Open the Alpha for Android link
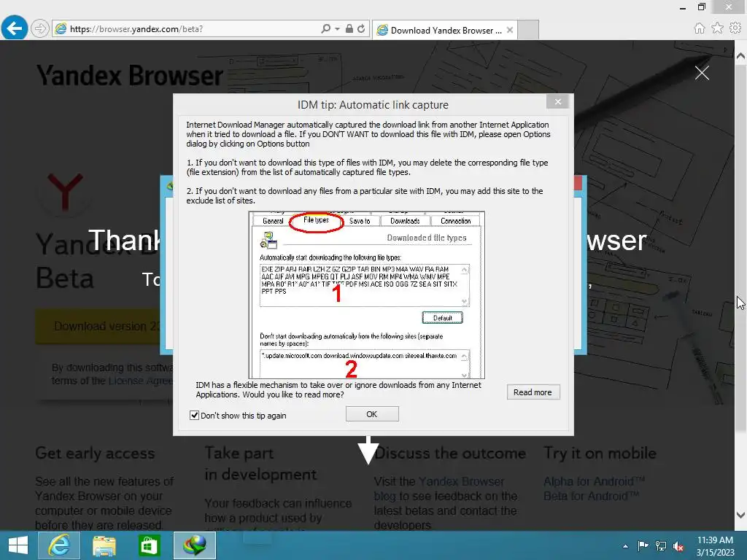This screenshot has height=560, width=747. (594, 481)
